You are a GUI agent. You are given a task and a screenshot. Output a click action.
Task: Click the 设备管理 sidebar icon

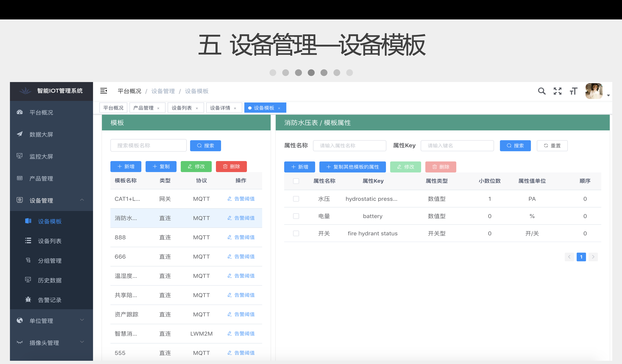[20, 200]
